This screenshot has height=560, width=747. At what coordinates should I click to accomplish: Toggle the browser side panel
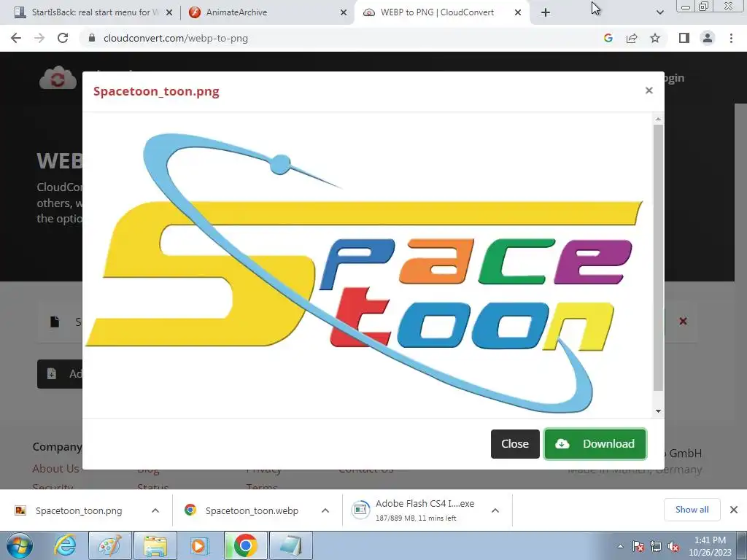tap(684, 38)
